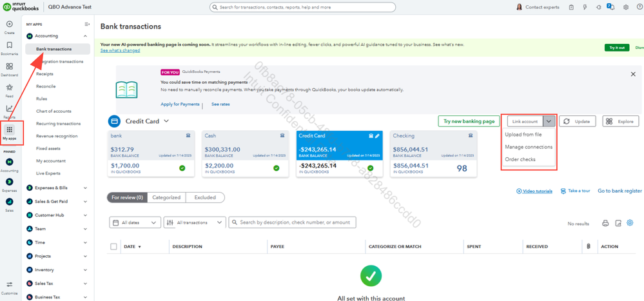The height and width of the screenshot is (301, 644).
Task: Open Reconcile in the Accounting menu
Action: pos(46,86)
